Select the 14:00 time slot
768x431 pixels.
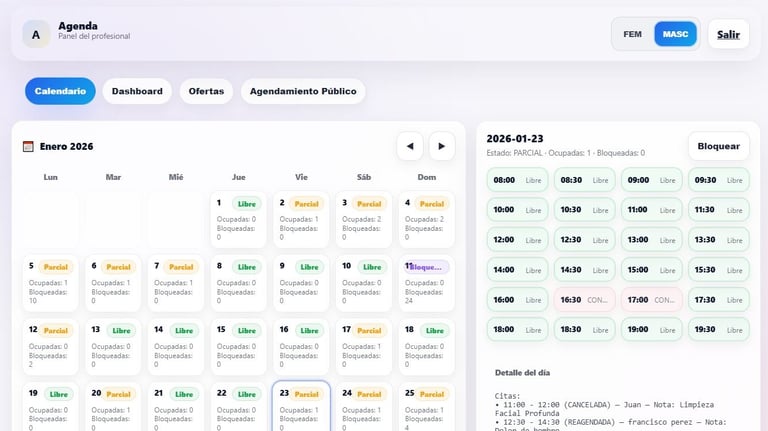(517, 270)
